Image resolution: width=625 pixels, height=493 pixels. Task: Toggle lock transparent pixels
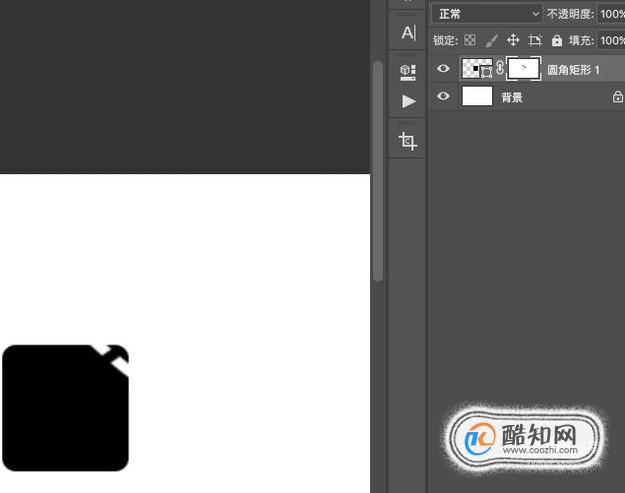click(470, 40)
